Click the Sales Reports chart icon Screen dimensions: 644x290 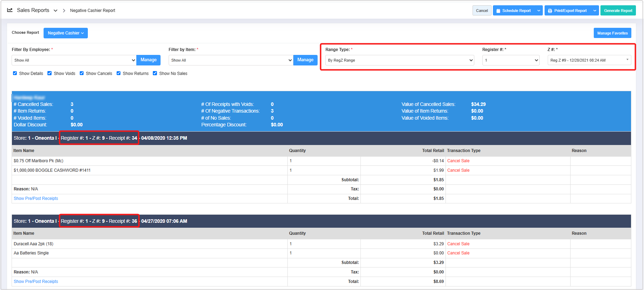[x=10, y=10]
